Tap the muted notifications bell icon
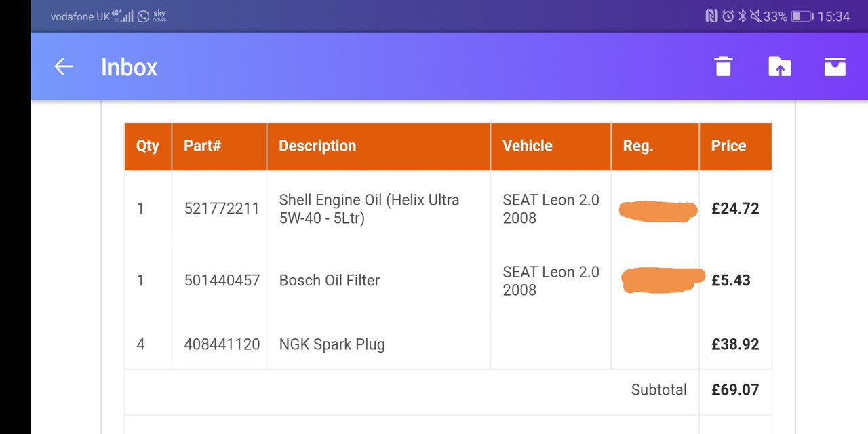Viewport: 868px width, 434px height. pos(755,16)
